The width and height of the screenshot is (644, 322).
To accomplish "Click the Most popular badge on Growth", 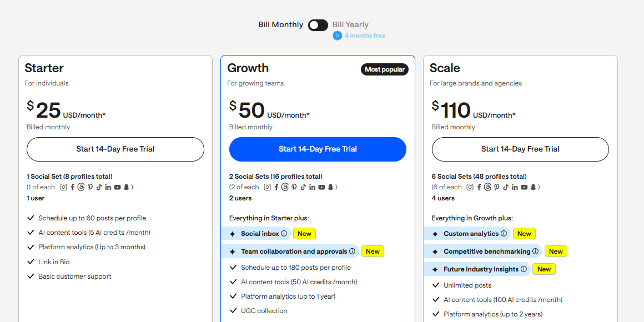I will coord(385,69).
